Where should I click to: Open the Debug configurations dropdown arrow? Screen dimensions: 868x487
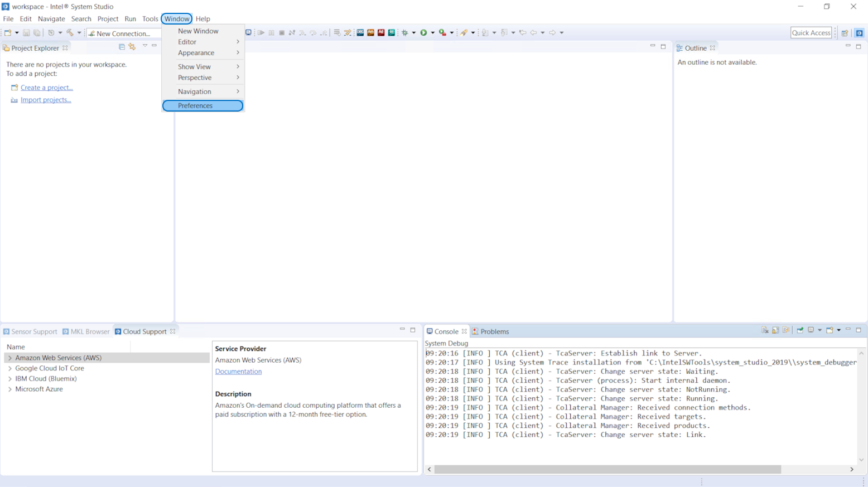pos(414,33)
